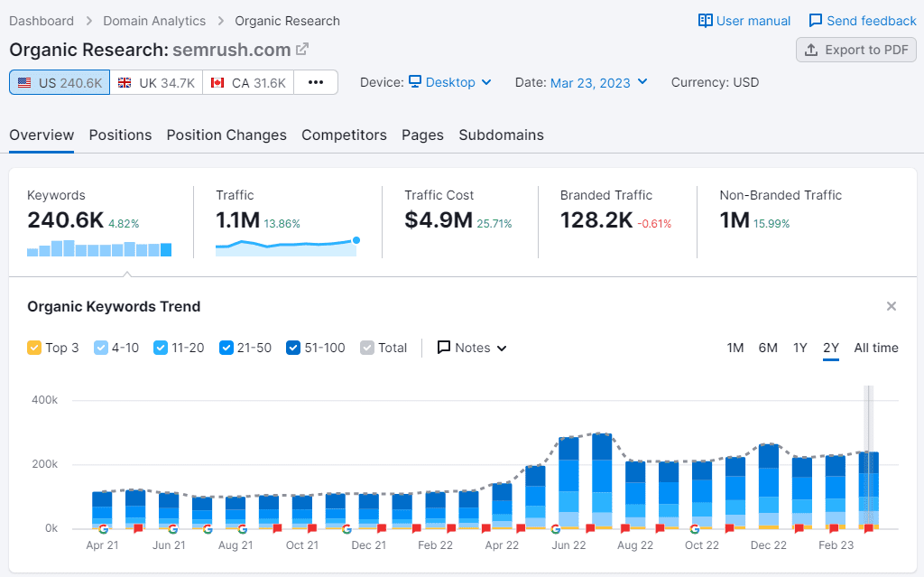Close the Organic Keywords Trend panel

coord(892,306)
